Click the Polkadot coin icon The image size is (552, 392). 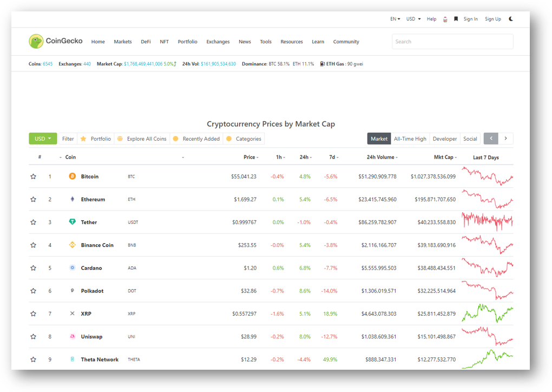72,291
